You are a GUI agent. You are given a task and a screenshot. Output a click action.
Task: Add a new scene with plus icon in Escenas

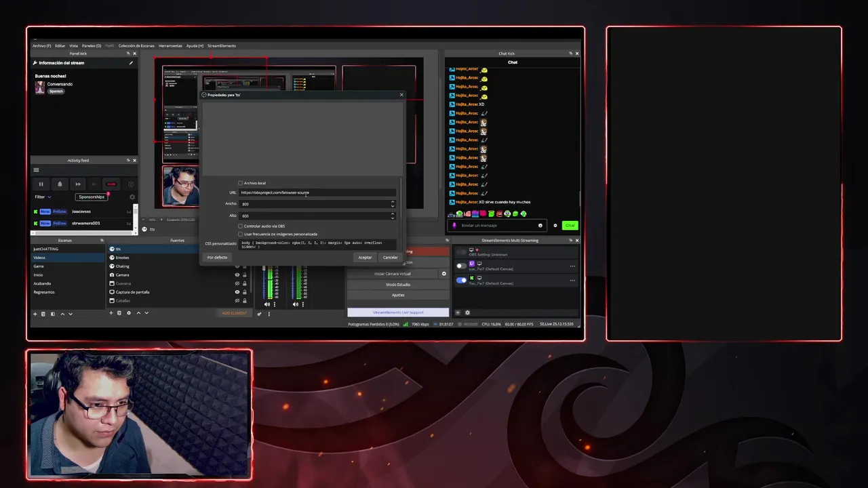point(35,314)
